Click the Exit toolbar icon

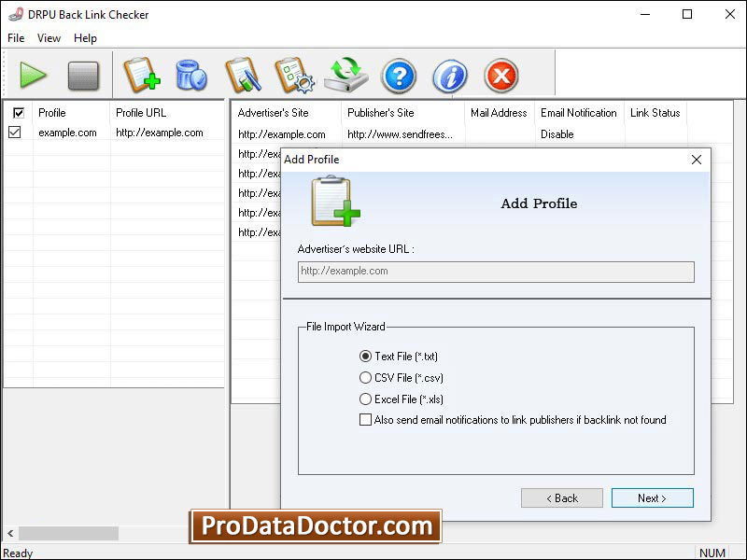click(500, 76)
